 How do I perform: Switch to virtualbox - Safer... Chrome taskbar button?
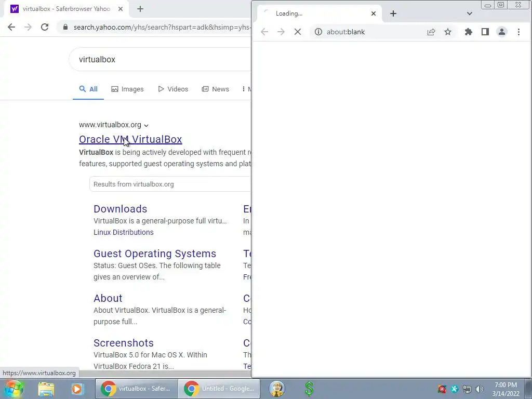[x=137, y=389]
